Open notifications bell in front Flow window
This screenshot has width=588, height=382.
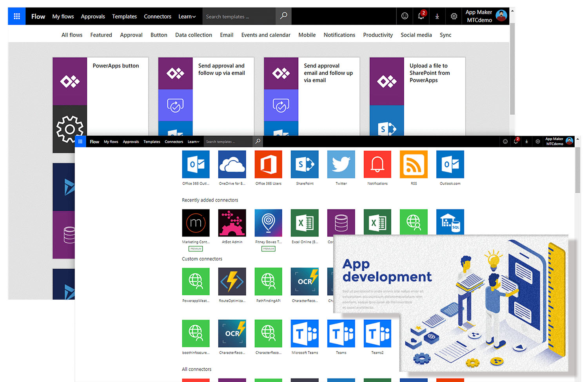click(x=516, y=142)
